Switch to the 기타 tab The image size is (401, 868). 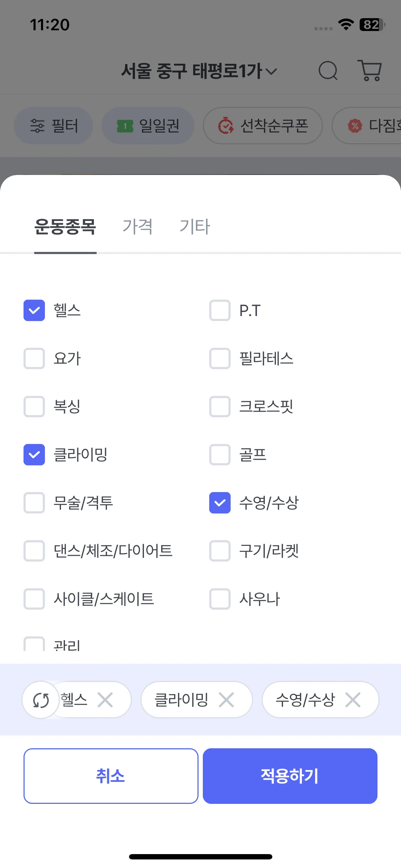coord(195,227)
